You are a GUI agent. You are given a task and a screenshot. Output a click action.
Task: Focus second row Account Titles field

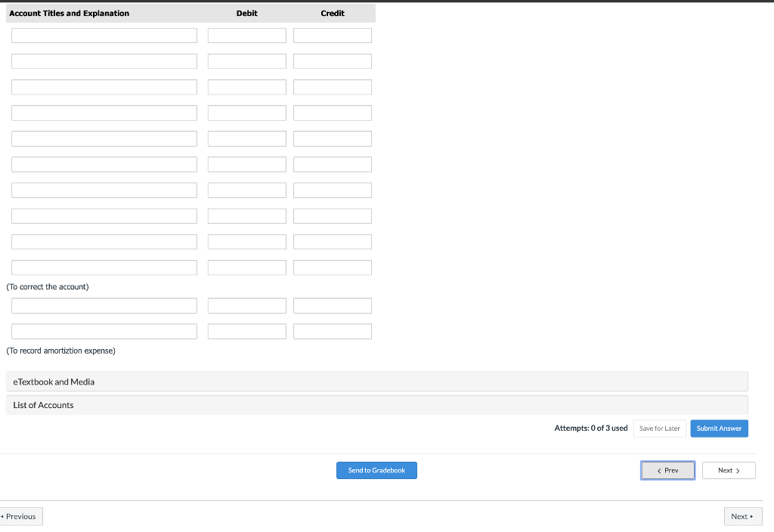pyautogui.click(x=104, y=61)
